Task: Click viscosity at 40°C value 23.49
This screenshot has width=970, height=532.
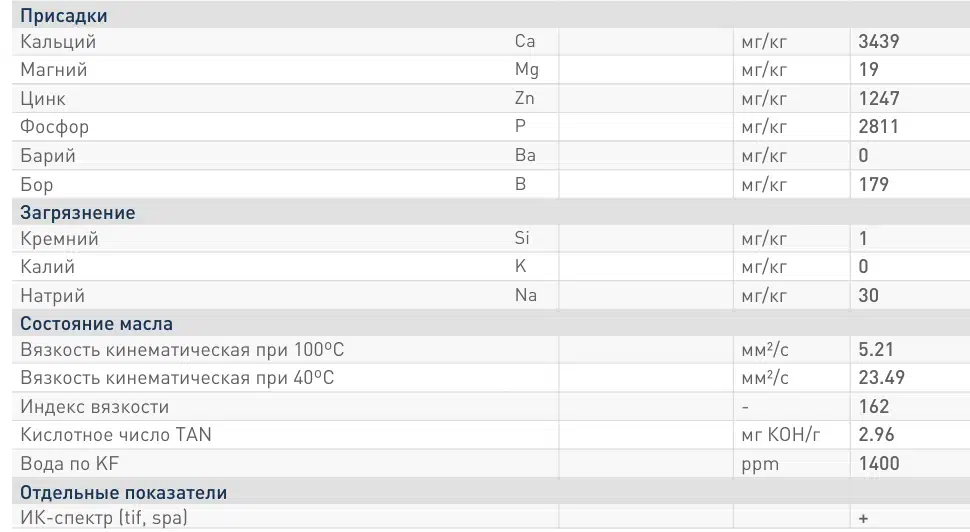Action: (882, 377)
